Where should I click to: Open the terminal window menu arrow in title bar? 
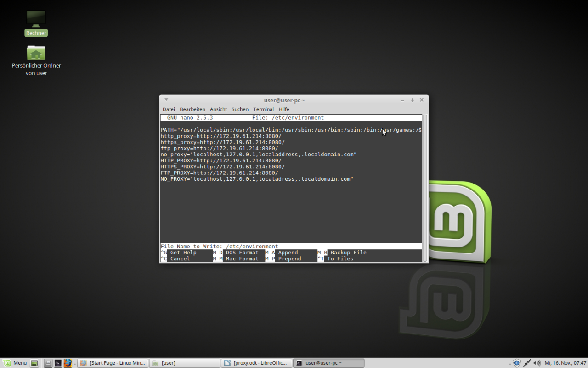click(166, 100)
